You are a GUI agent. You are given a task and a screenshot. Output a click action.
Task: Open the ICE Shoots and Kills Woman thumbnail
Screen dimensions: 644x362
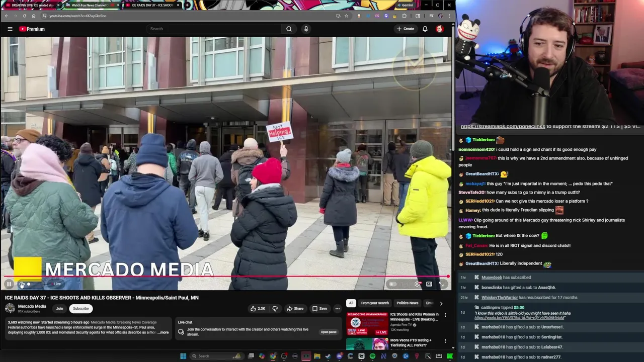(367, 324)
